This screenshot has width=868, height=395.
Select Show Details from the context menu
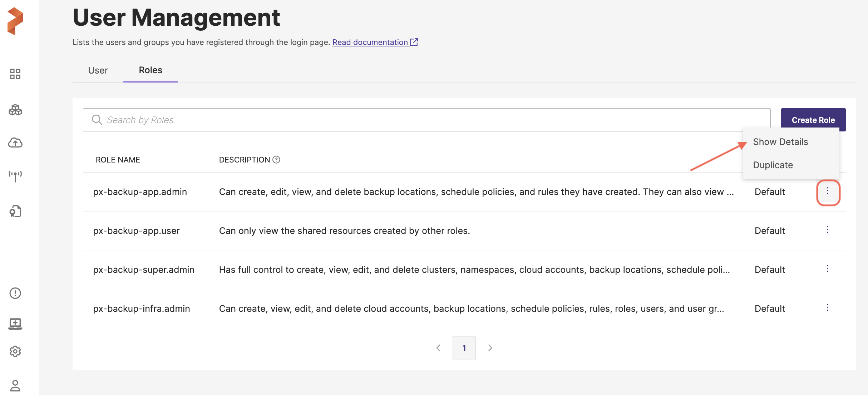point(780,142)
